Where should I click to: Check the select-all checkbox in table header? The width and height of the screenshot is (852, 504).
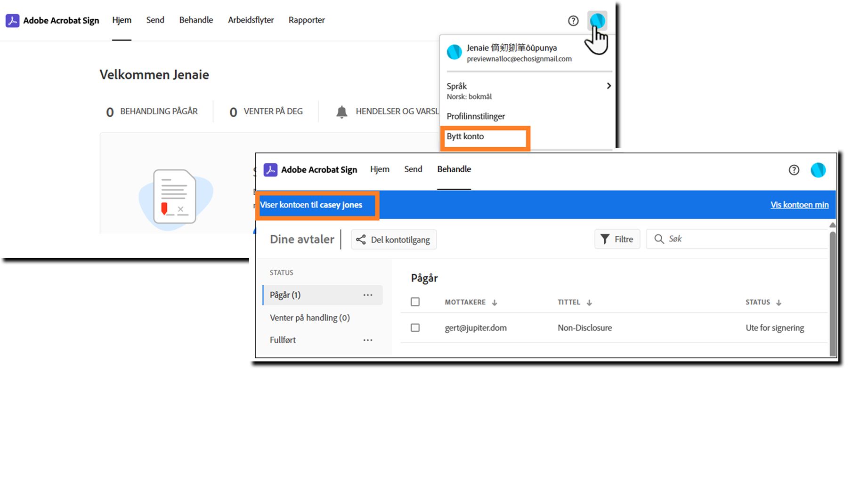(415, 302)
